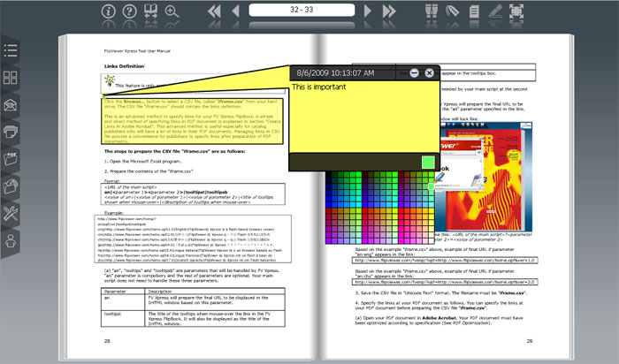This screenshot has height=364, width=619.
Task: Click the print icon in sidebar
Action: 11,132
